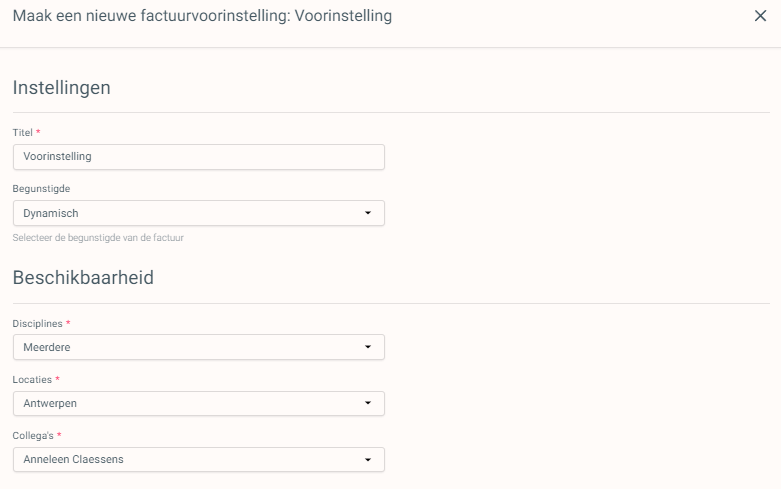The image size is (781, 489).
Task: Open the Locaties dropdown showing Antwerpen
Action: click(x=199, y=403)
